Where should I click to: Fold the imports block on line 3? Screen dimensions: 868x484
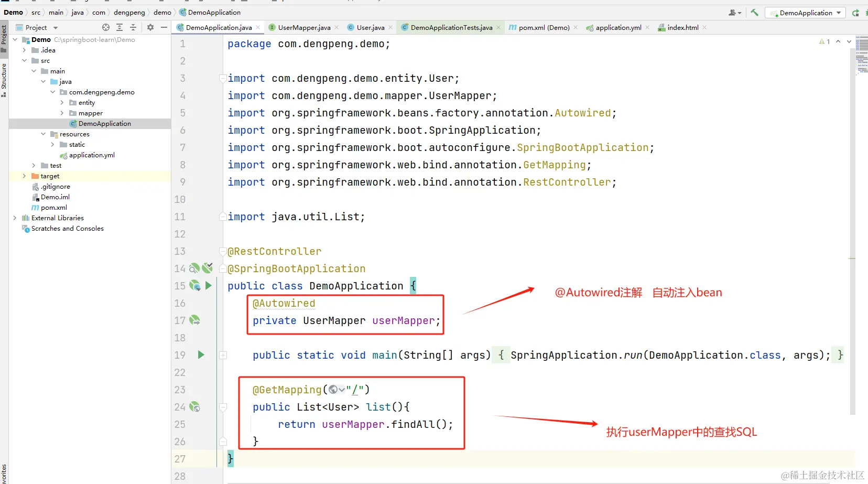[223, 78]
